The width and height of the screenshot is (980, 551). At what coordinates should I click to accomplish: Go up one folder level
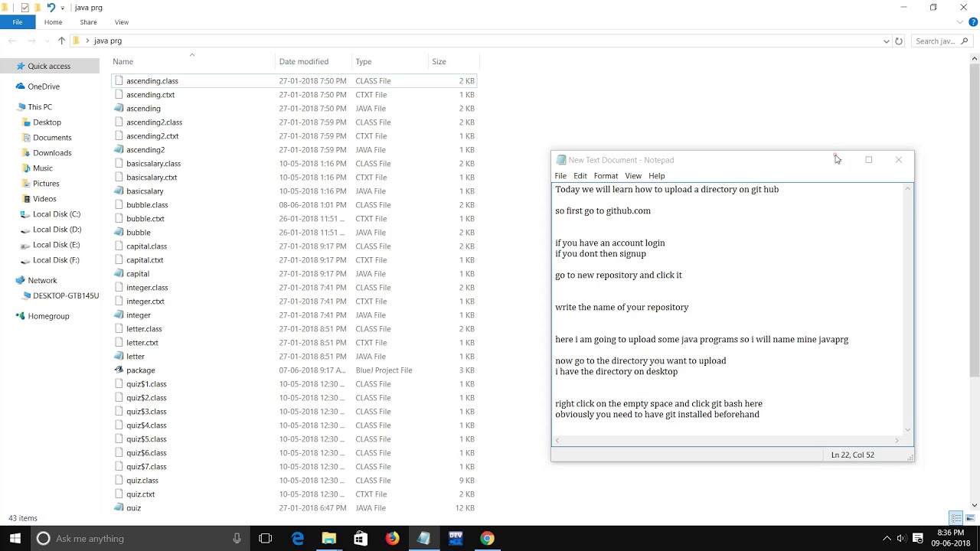pyautogui.click(x=61, y=41)
